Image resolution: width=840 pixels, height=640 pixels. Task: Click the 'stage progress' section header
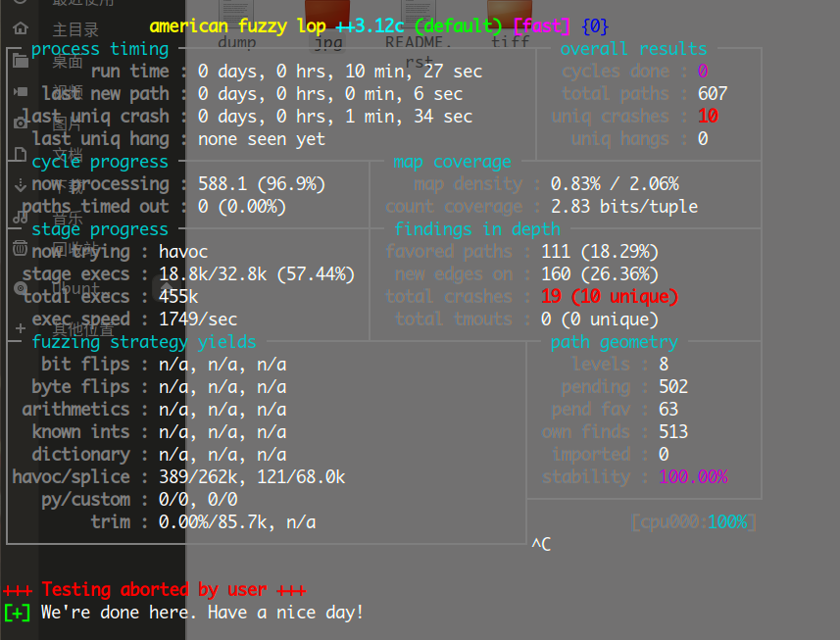point(100,229)
